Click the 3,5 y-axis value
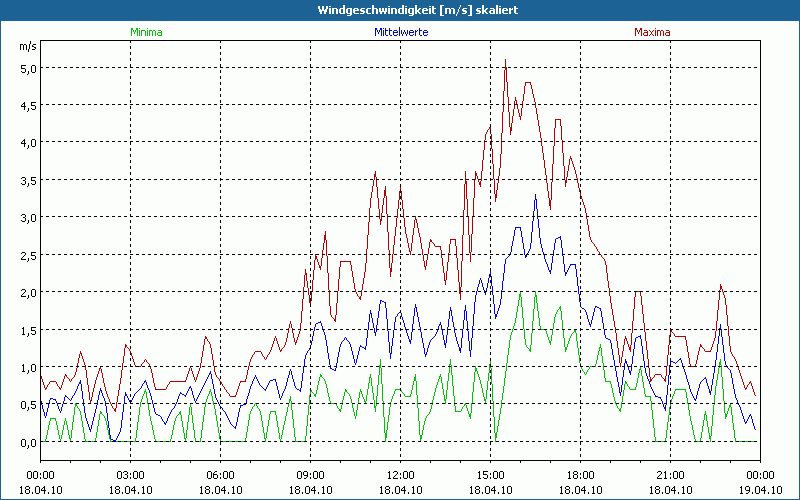 click(28, 181)
